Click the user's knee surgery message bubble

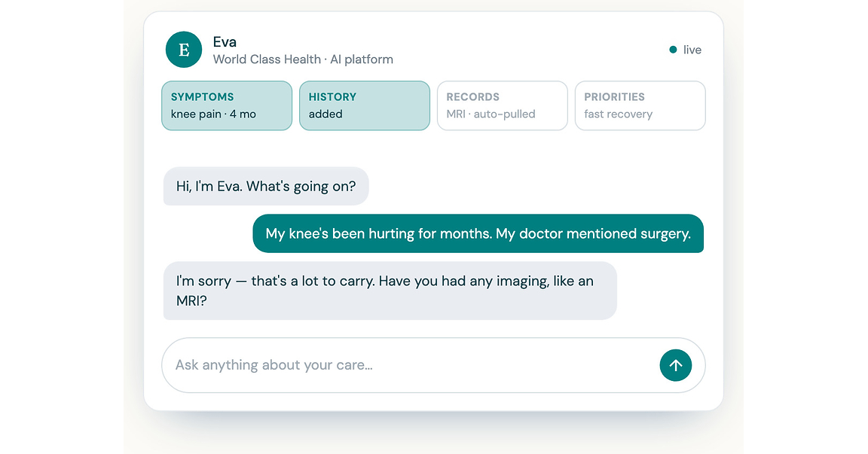click(x=478, y=233)
